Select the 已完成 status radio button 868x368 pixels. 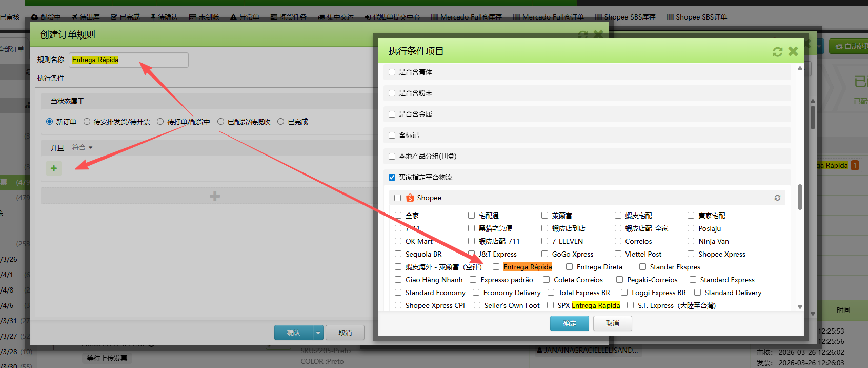pos(280,122)
